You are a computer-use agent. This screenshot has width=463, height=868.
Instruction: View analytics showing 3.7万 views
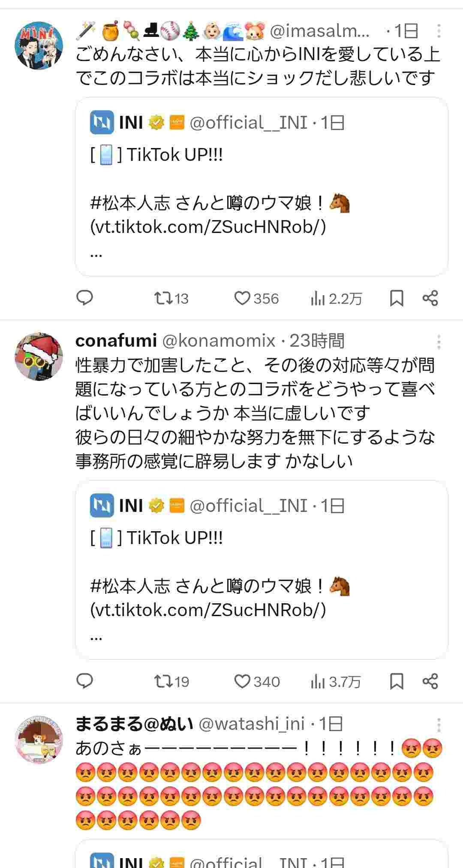pos(335,681)
